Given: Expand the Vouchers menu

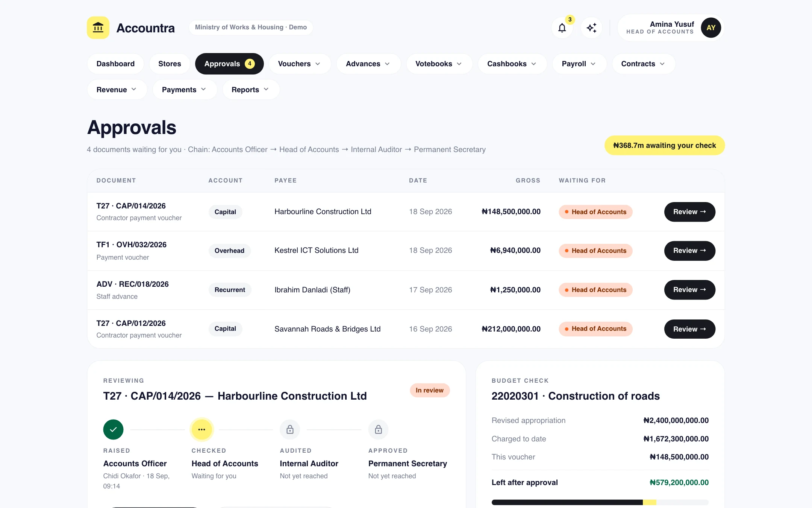Looking at the screenshot, I should coord(299,64).
